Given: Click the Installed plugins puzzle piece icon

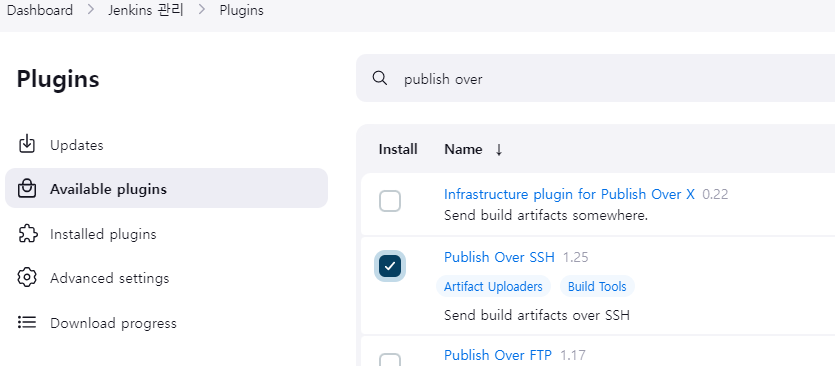Looking at the screenshot, I should pos(27,234).
